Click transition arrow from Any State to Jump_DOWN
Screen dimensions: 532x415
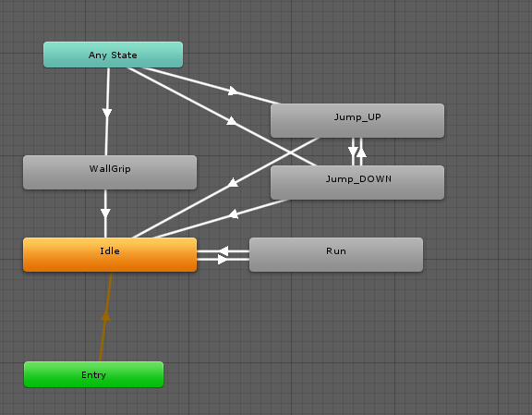pos(232,120)
